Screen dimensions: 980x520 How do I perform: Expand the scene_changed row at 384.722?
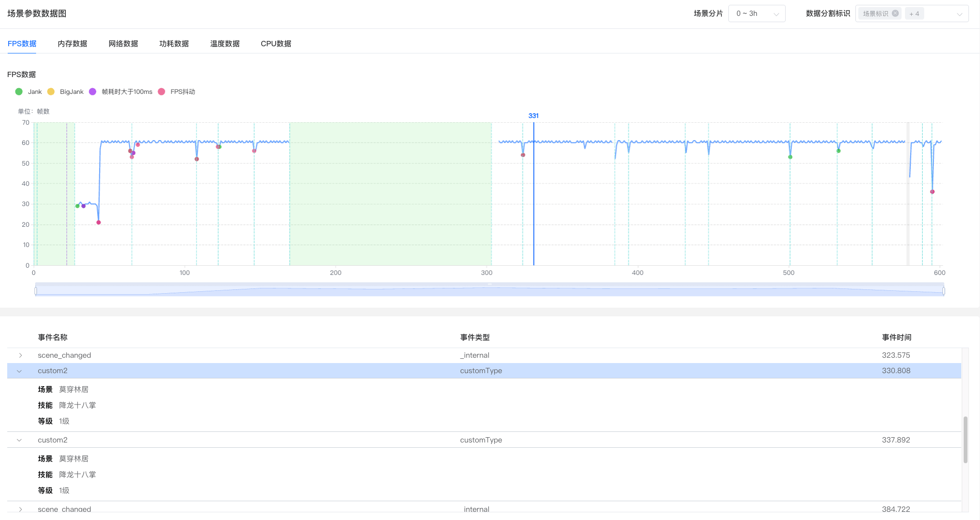[x=20, y=509]
